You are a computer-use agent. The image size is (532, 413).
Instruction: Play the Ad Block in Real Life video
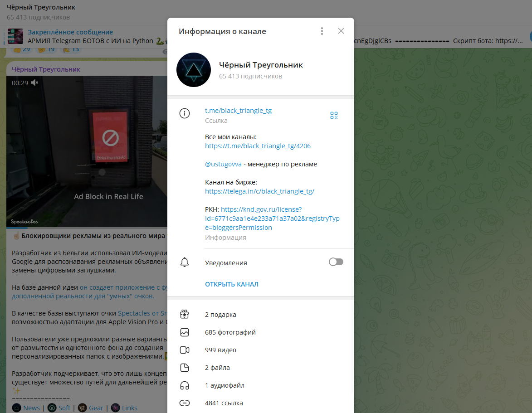87,151
